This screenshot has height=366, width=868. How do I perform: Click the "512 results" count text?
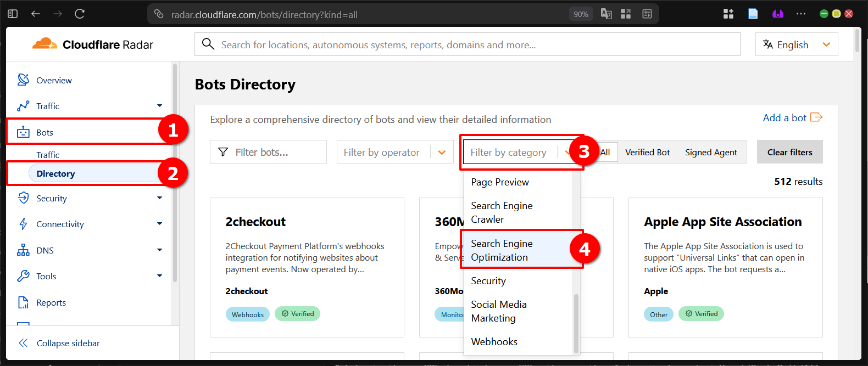pyautogui.click(x=798, y=182)
